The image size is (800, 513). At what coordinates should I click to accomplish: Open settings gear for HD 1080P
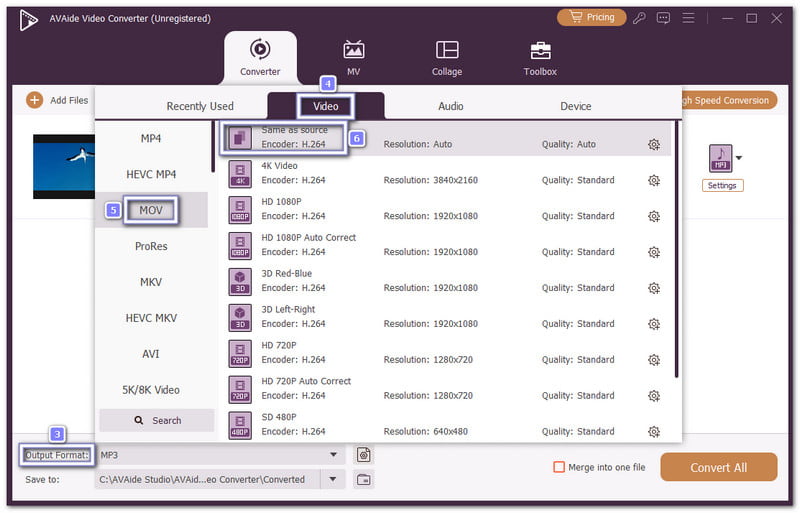[x=654, y=216]
